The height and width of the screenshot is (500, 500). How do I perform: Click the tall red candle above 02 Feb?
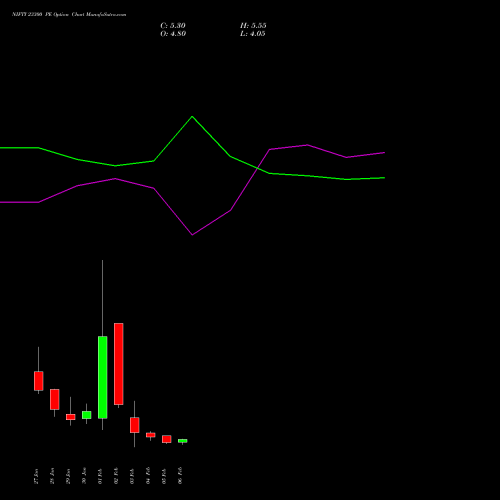click(x=119, y=364)
